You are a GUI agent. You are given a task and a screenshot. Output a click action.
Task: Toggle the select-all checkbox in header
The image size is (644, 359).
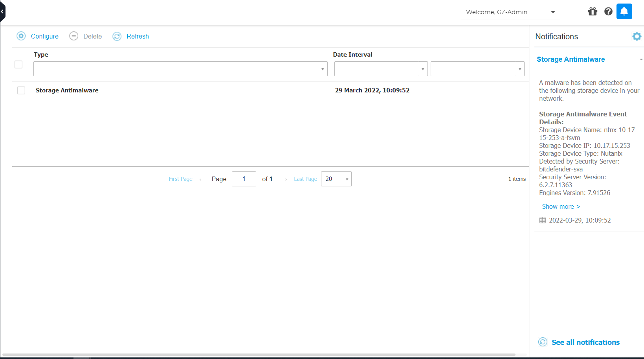(x=18, y=64)
